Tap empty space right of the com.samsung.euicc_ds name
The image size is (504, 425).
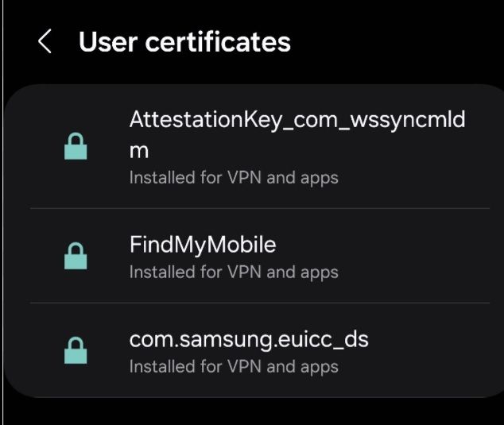click(429, 339)
